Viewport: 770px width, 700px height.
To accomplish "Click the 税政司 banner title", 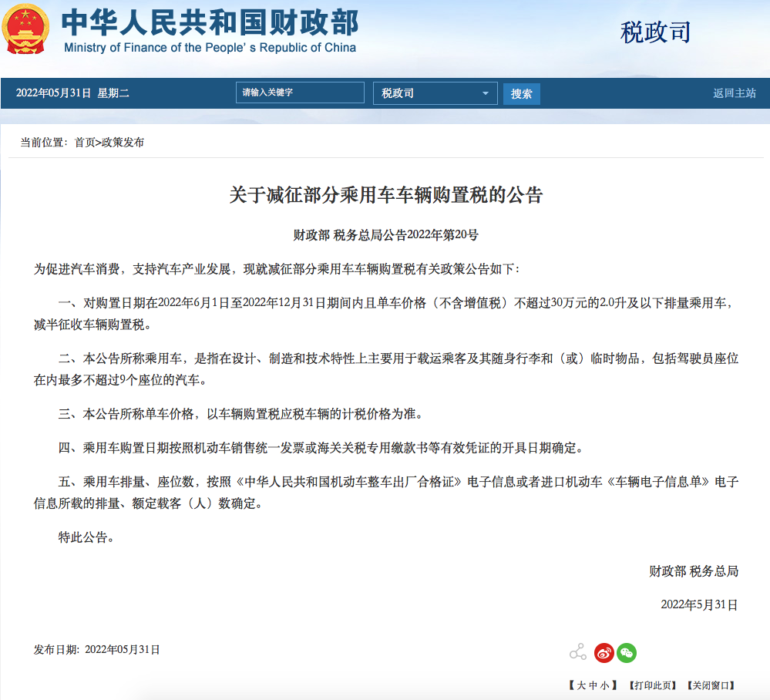I will coord(655,32).
